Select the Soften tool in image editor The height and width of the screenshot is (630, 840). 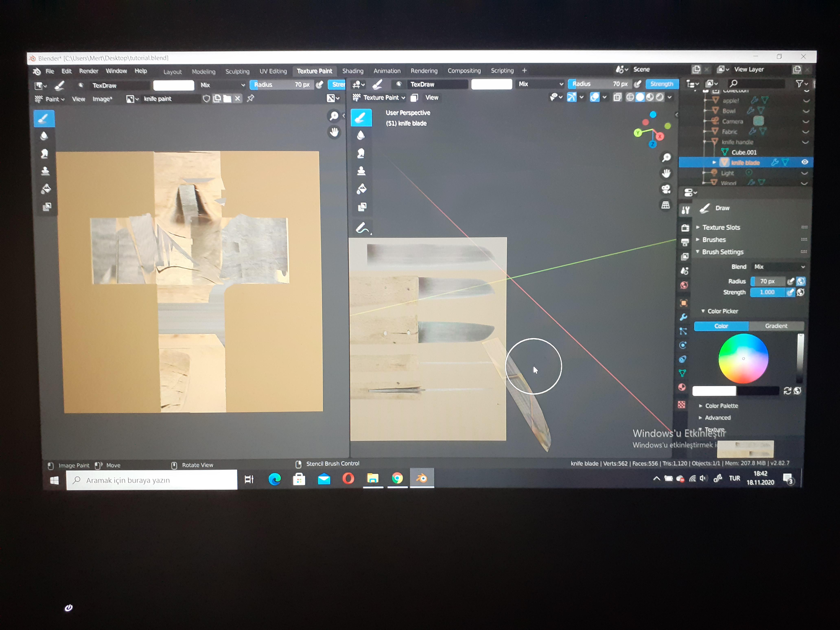click(x=44, y=136)
